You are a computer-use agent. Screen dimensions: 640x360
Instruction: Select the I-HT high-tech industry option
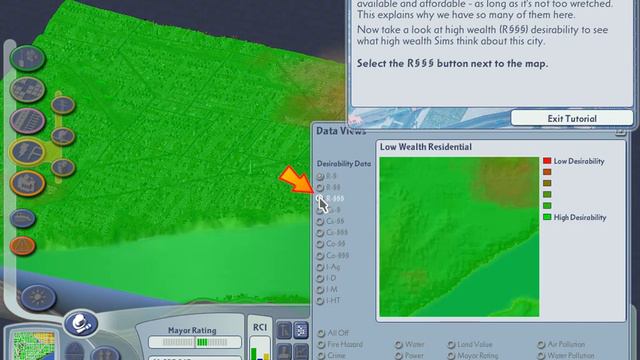[329, 301]
